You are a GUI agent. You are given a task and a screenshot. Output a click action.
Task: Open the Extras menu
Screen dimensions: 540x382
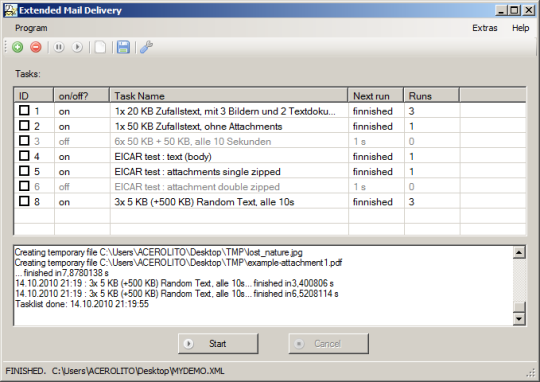click(485, 28)
